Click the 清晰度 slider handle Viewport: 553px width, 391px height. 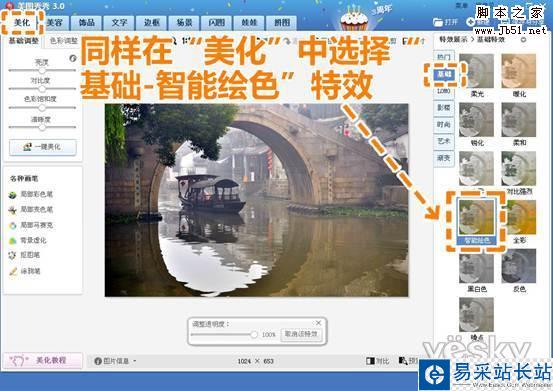(42, 127)
